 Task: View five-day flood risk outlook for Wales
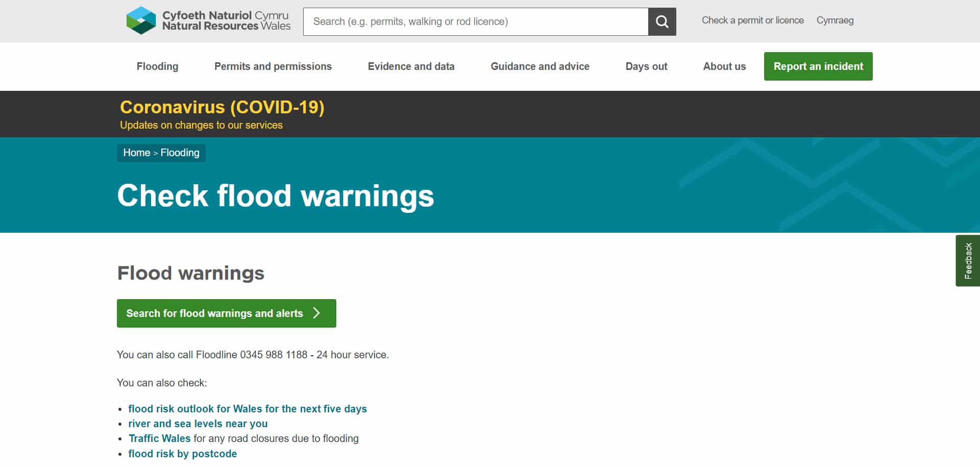click(x=248, y=409)
